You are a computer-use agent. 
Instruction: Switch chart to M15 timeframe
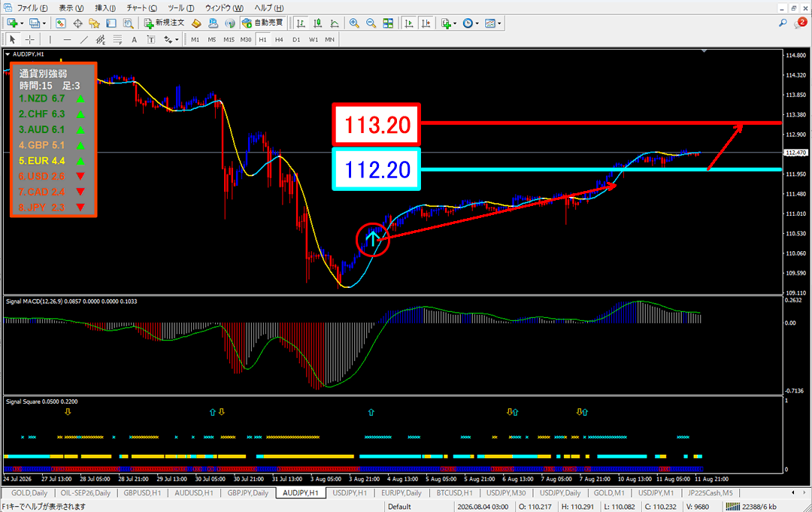229,39
